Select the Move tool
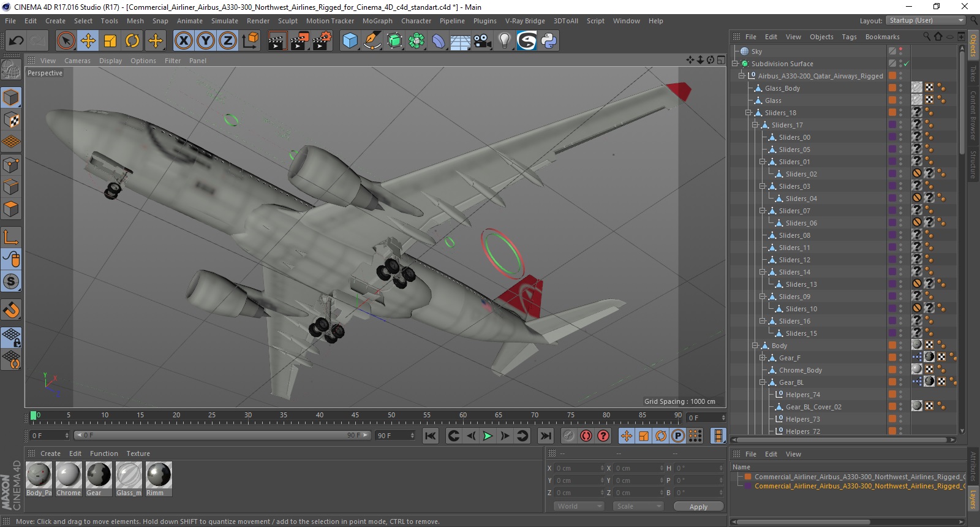The width and height of the screenshot is (980, 527). pyautogui.click(x=88, y=41)
